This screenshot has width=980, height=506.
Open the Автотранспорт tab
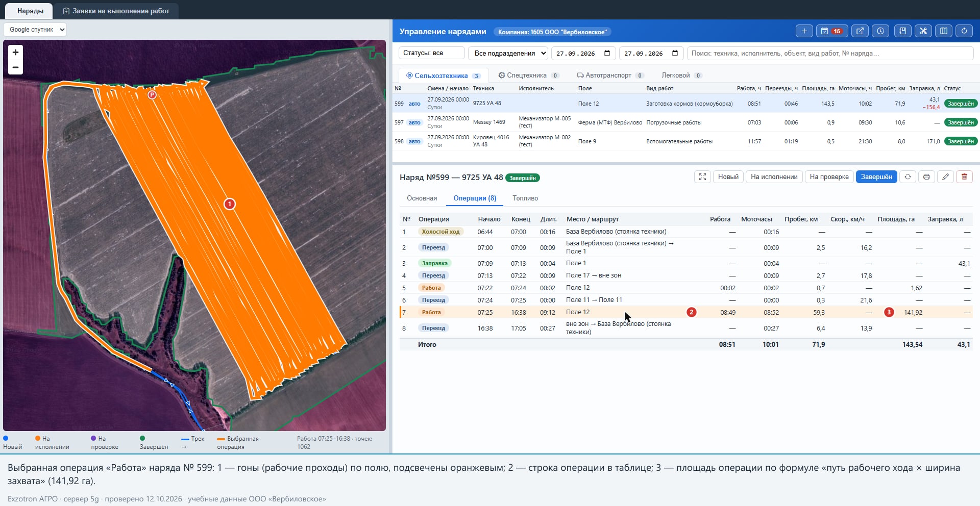pos(610,75)
